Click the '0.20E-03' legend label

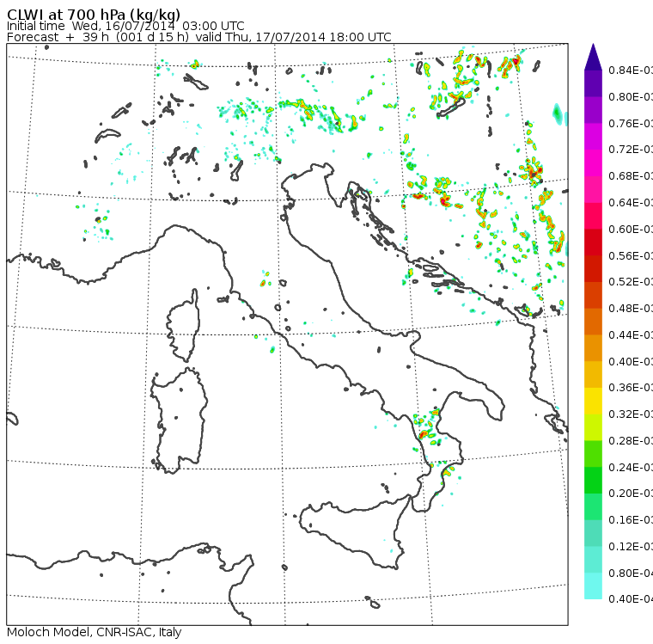pos(631,494)
